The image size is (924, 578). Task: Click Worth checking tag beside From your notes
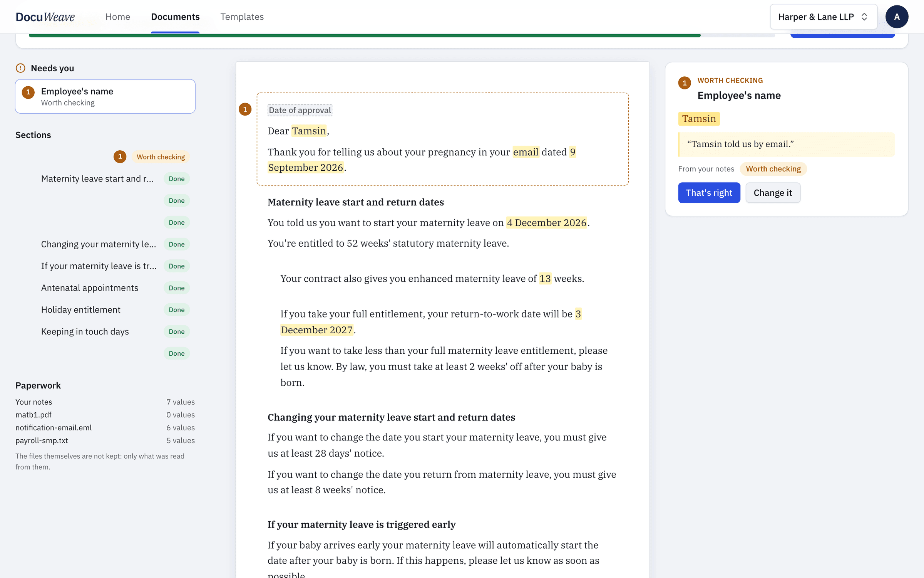tap(773, 169)
